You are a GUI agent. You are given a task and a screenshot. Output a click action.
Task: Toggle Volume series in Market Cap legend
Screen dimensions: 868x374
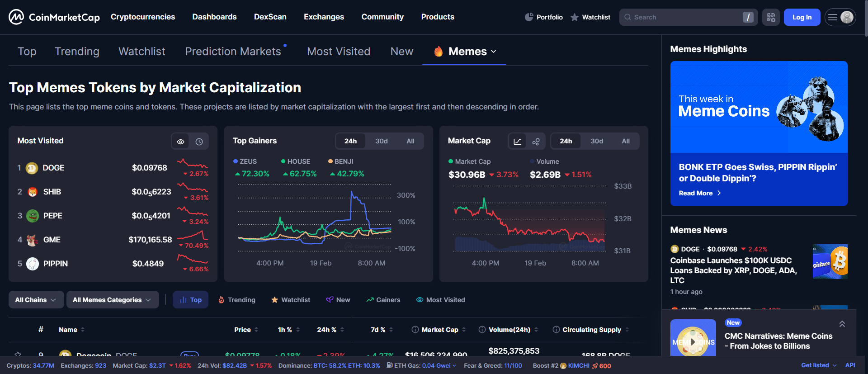pyautogui.click(x=544, y=161)
